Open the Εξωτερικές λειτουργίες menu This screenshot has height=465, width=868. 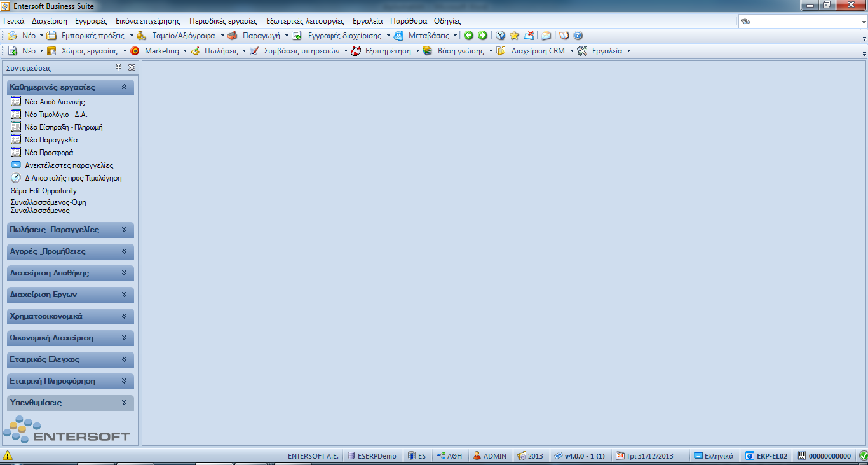[305, 21]
